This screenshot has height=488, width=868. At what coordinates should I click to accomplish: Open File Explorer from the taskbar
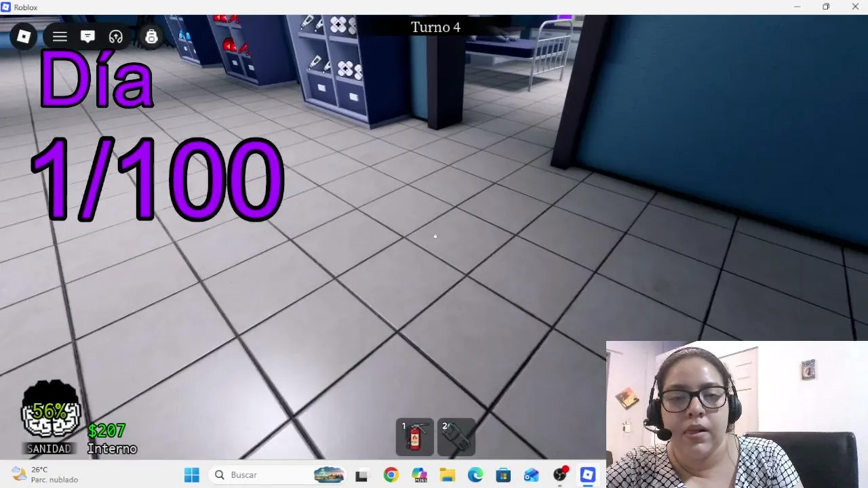click(x=447, y=475)
